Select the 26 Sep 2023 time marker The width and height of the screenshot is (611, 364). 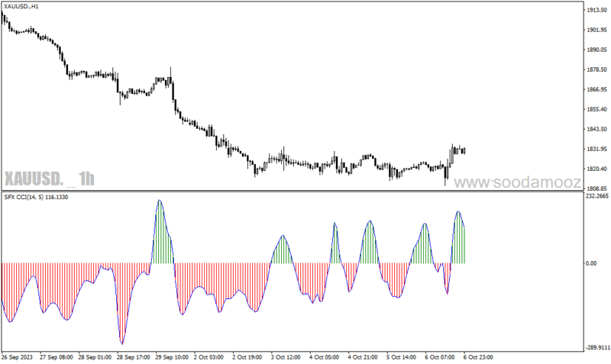click(17, 357)
